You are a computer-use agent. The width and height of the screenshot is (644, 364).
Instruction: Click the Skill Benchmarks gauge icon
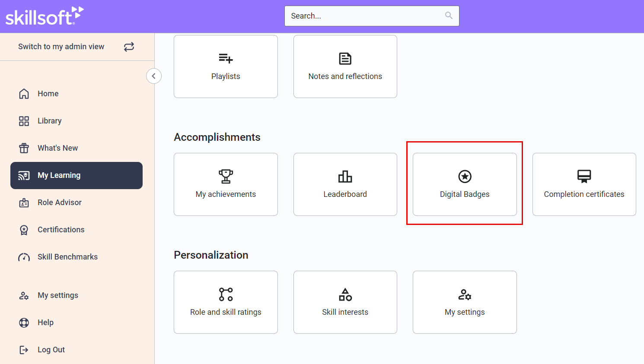24,257
